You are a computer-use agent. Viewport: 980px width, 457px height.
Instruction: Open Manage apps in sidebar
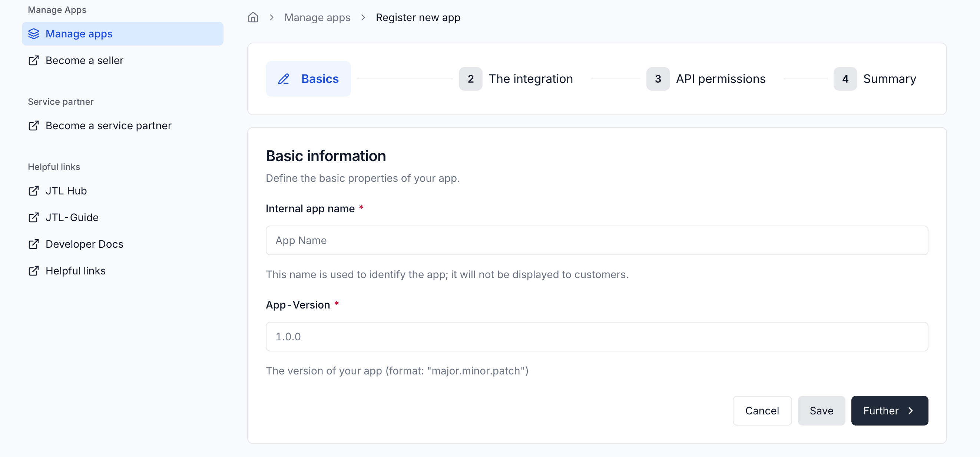pyautogui.click(x=122, y=34)
